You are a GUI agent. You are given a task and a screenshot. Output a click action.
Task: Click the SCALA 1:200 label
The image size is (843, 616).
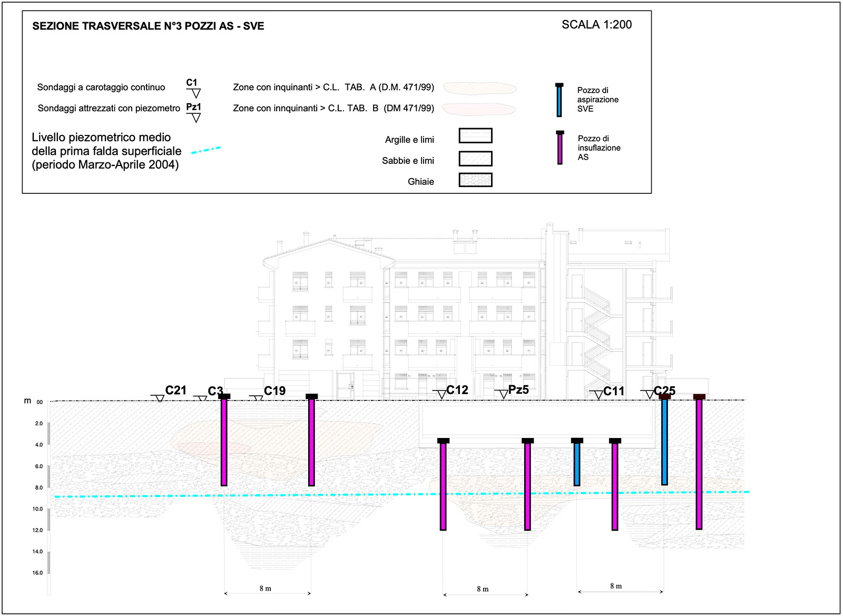point(596,25)
